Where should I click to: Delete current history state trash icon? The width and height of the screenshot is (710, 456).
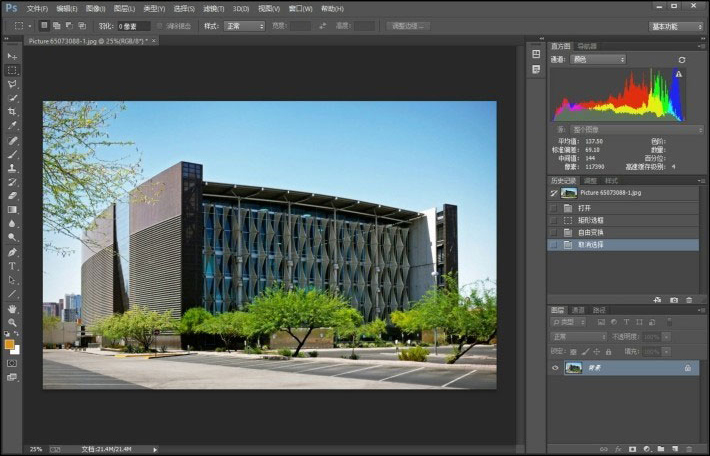689,300
